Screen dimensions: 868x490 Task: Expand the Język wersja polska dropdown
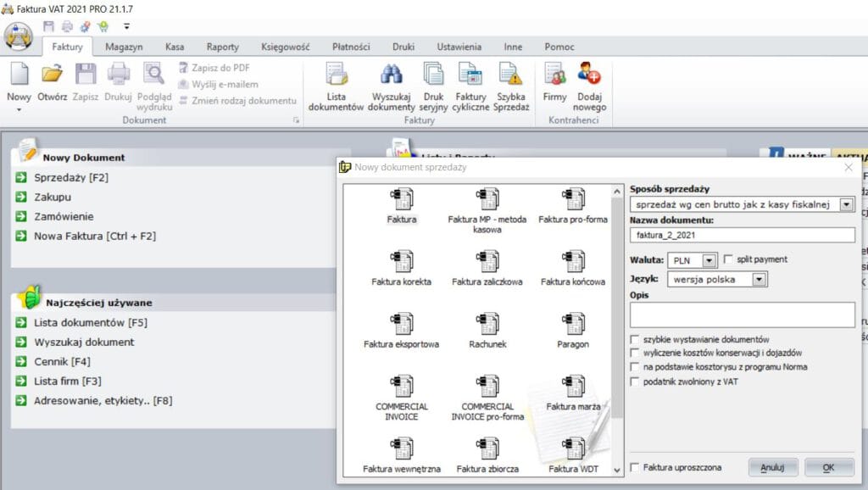(759, 279)
